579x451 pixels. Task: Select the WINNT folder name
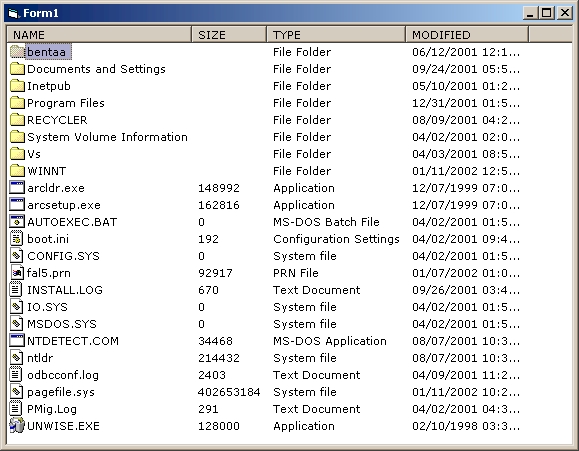tap(47, 171)
